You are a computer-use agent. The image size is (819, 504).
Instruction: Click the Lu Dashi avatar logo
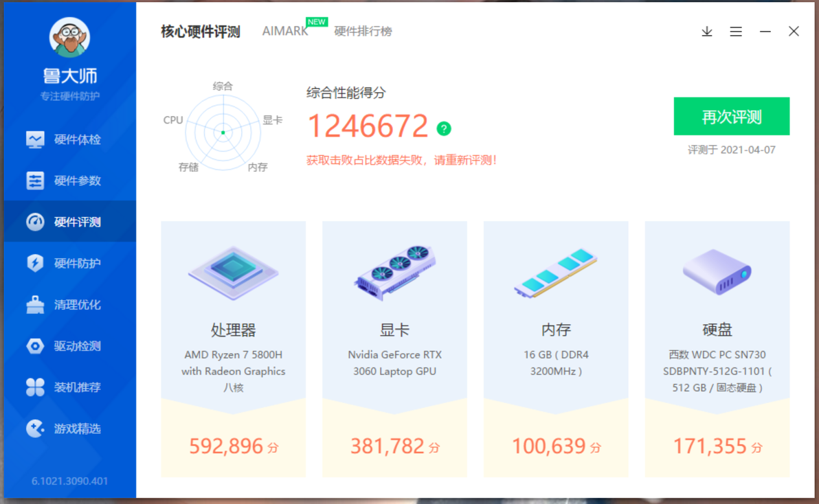69,37
